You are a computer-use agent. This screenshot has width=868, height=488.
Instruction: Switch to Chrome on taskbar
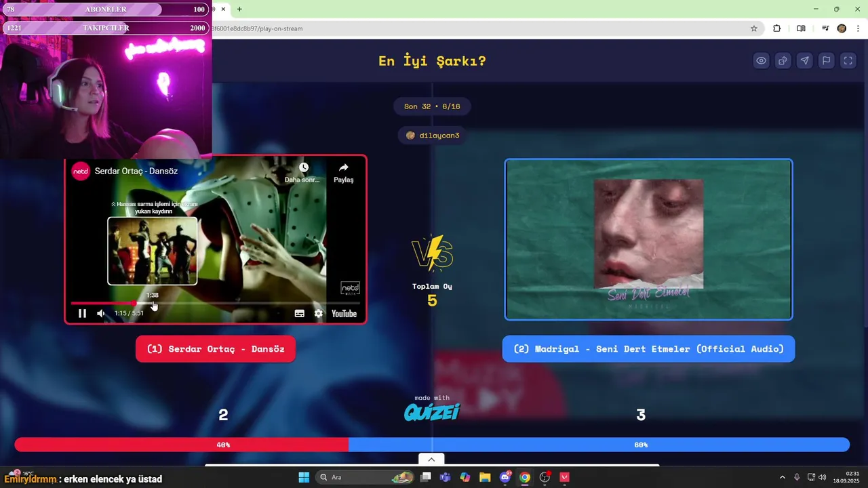(525, 477)
